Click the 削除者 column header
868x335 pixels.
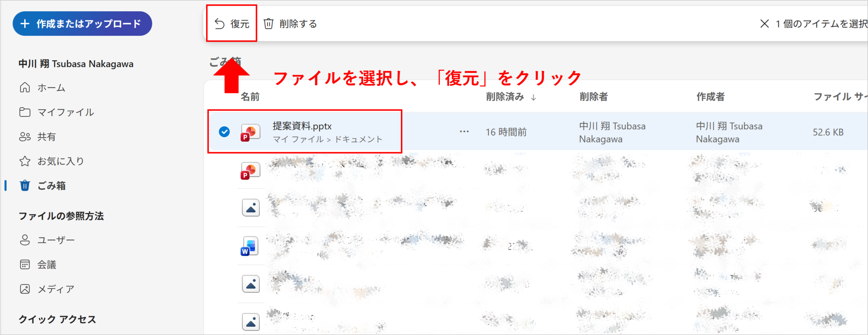click(x=593, y=97)
